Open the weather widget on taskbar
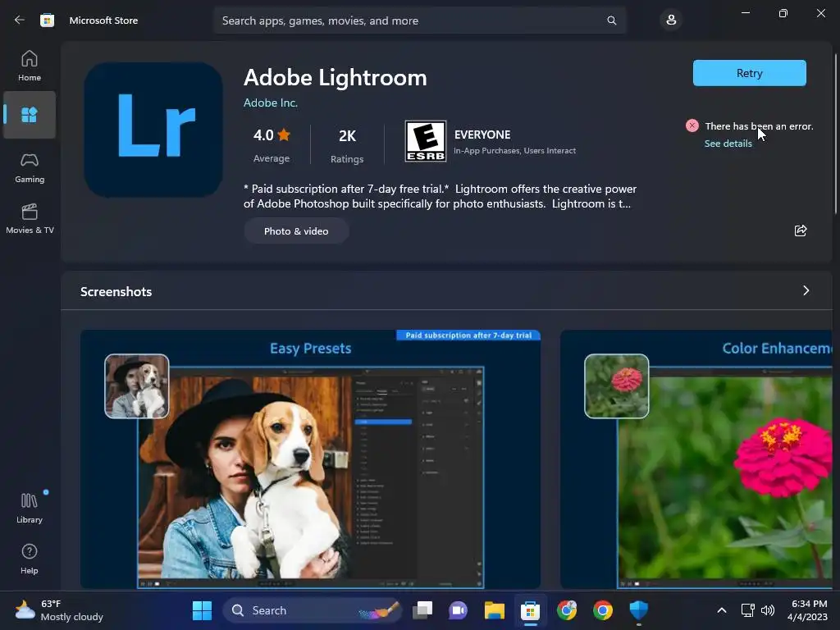Viewport: 840px width, 630px height. coord(59,610)
